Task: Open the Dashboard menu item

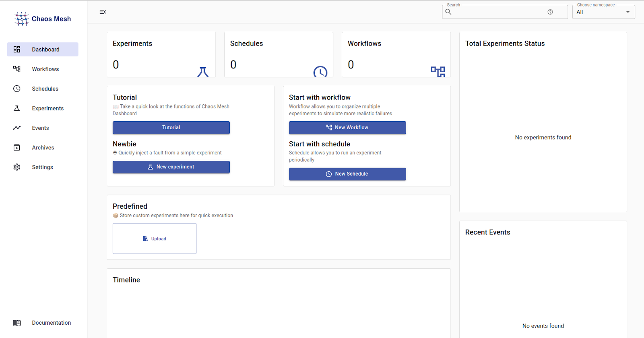Action: (x=43, y=50)
